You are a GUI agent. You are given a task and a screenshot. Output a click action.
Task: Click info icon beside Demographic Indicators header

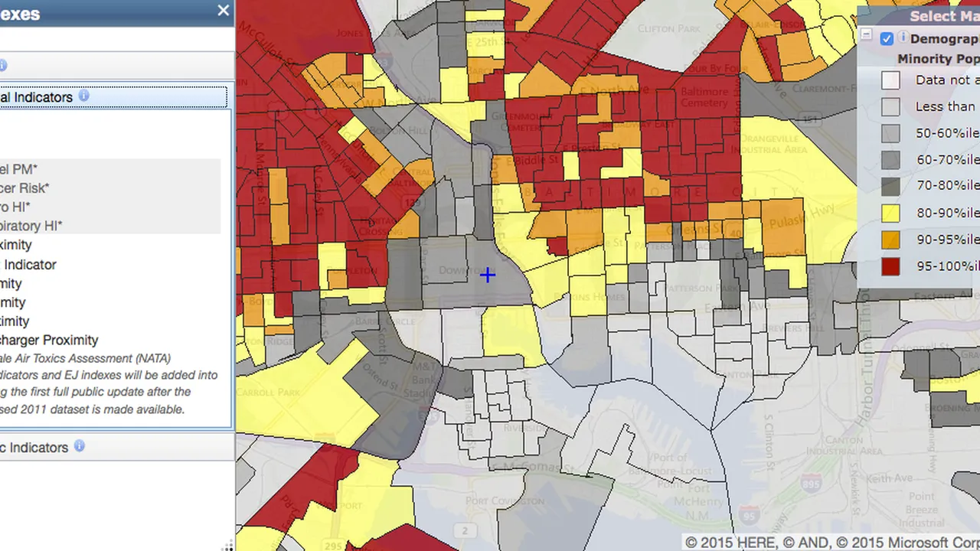[x=79, y=446]
